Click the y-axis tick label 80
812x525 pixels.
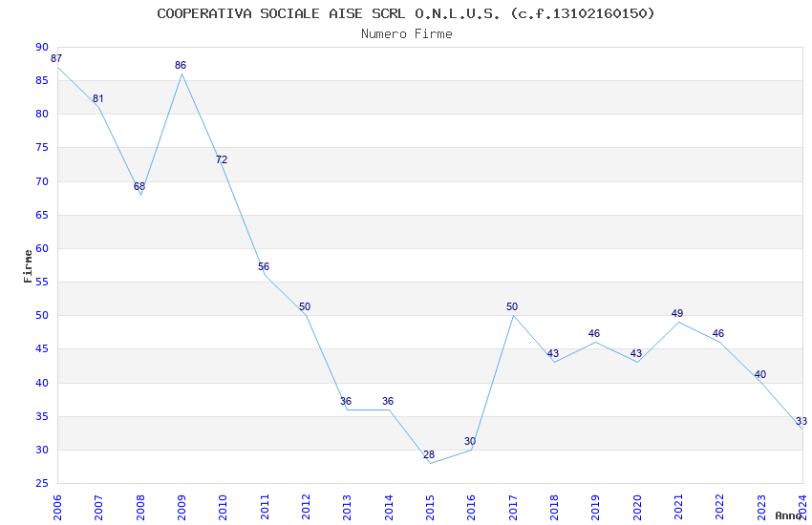pyautogui.click(x=42, y=114)
